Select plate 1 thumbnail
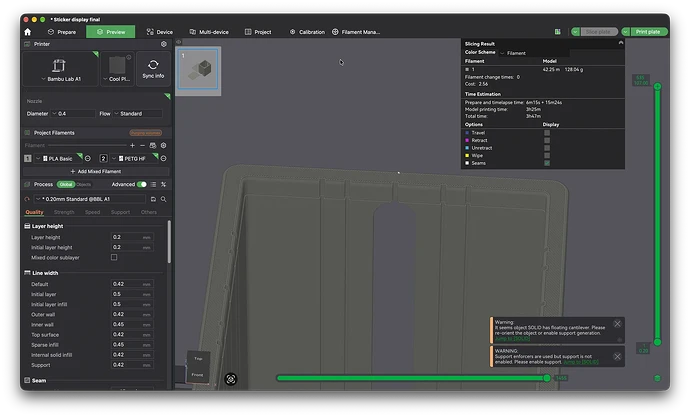This screenshot has height=417, width=690. [x=198, y=70]
